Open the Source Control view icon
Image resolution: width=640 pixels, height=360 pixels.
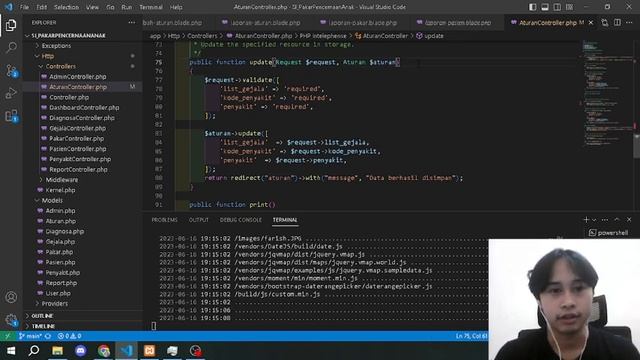coord(11,71)
